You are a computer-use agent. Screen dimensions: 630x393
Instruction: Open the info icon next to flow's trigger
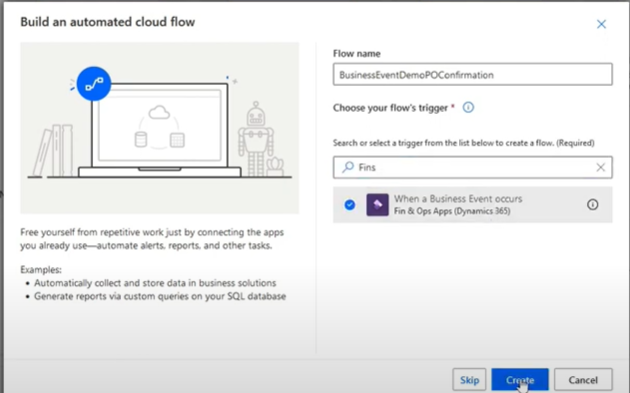point(468,107)
